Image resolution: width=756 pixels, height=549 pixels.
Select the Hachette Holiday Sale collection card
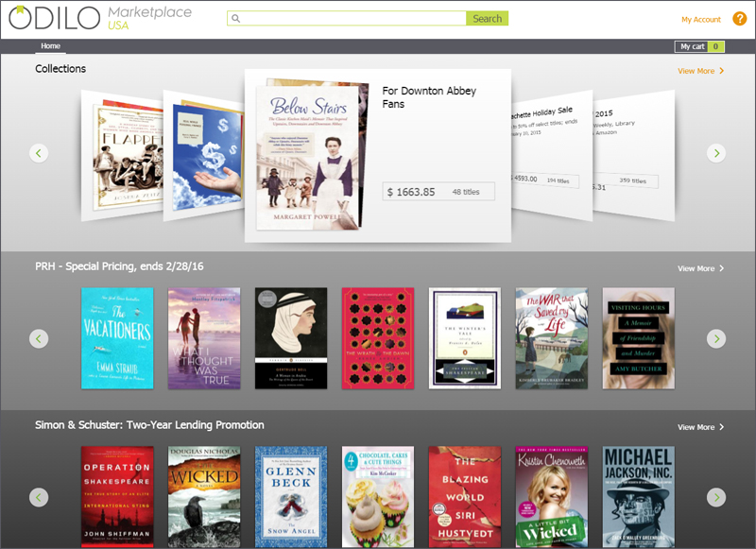(x=552, y=155)
